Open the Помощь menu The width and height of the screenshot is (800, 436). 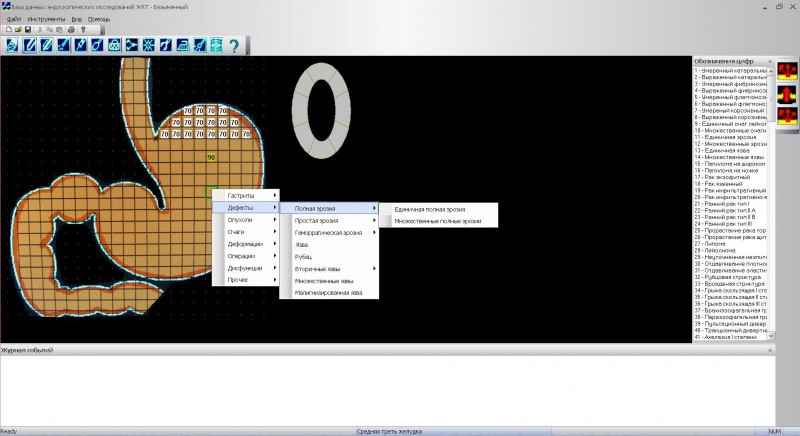[x=98, y=19]
